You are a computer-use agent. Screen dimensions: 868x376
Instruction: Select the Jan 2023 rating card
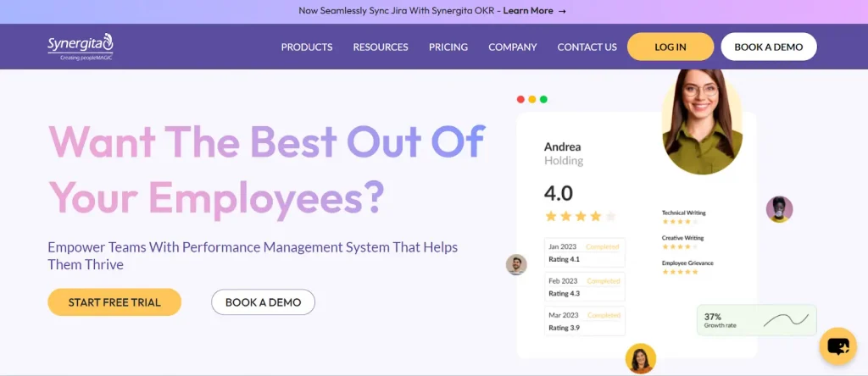pyautogui.click(x=584, y=252)
